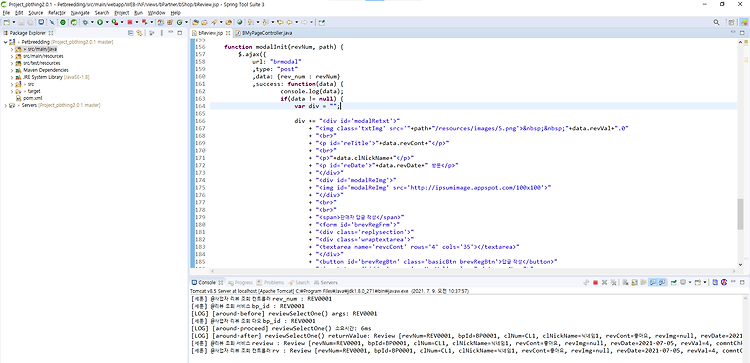This screenshot has height=363, width=750.
Task: Toggle console Word Wrap icon
Action: 643,283
